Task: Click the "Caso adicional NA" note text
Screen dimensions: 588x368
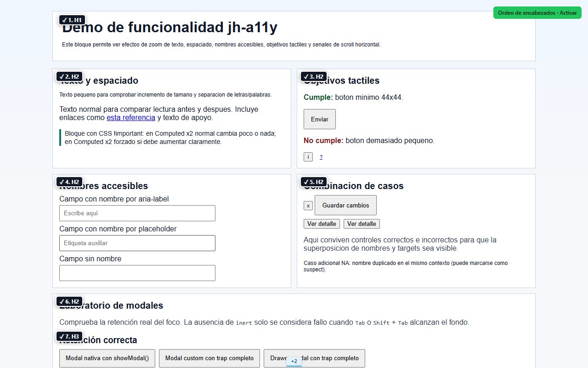Action: [406, 266]
